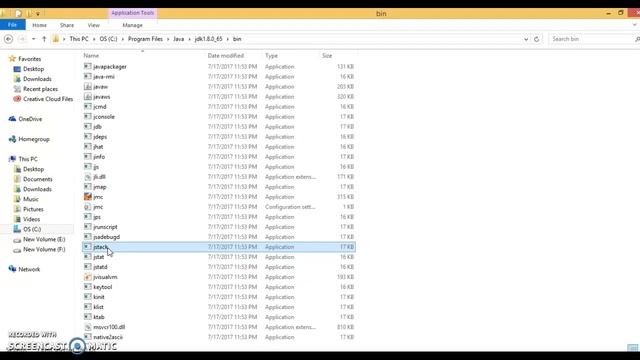The height and width of the screenshot is (360, 640).
Task: Select the keytool file icon
Action: point(87,287)
